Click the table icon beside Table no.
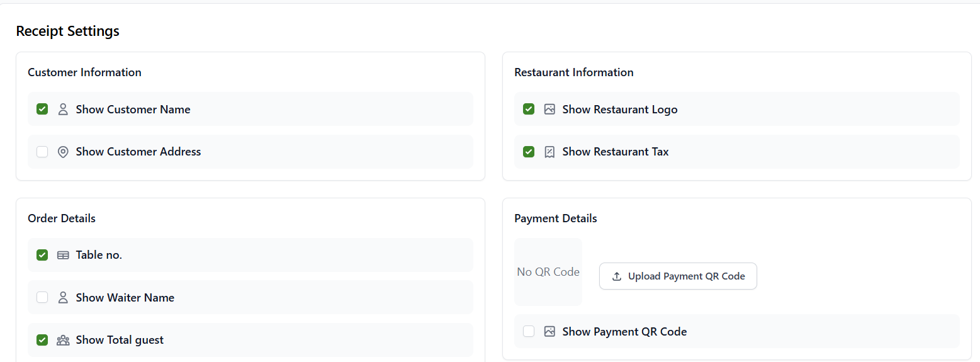 point(63,255)
